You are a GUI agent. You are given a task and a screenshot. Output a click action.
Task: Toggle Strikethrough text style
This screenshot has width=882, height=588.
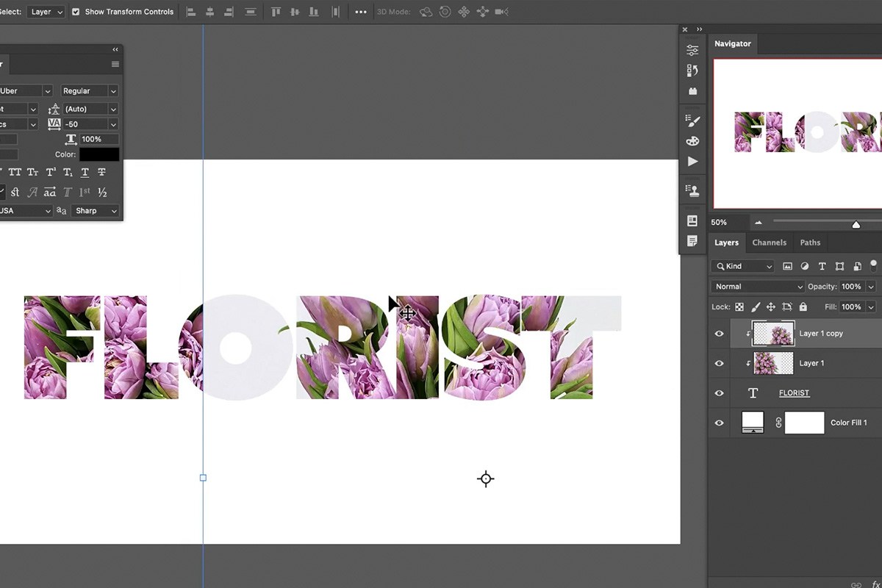coord(101,172)
